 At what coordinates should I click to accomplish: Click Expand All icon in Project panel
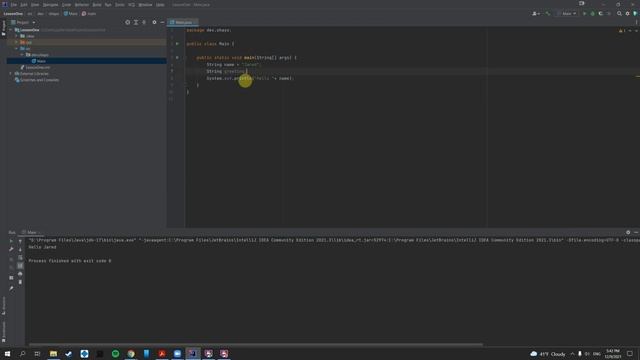point(136,22)
